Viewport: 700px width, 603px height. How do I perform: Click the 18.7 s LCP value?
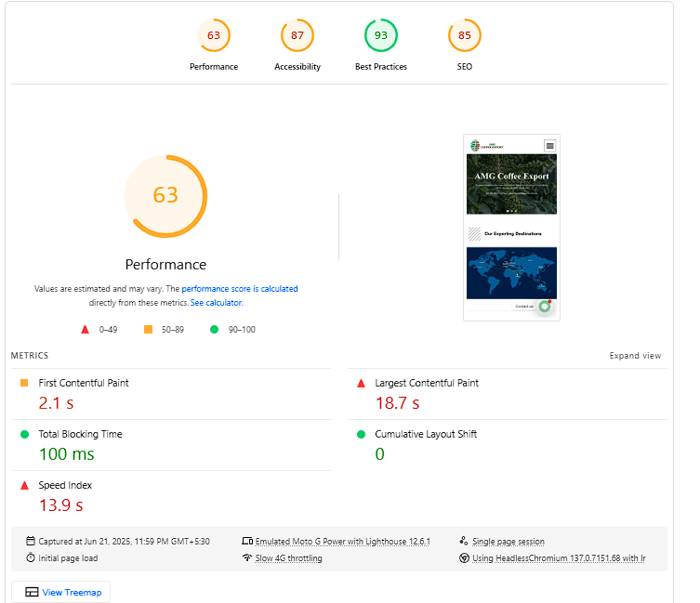pyautogui.click(x=397, y=403)
